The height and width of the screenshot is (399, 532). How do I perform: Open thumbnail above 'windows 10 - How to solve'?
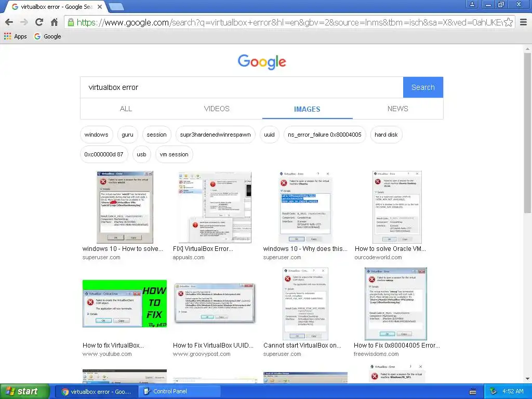125,207
